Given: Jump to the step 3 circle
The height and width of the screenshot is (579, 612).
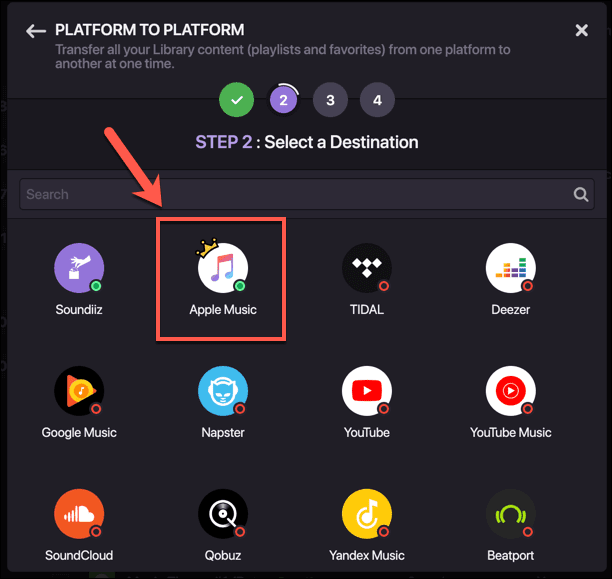Looking at the screenshot, I should pos(330,100).
